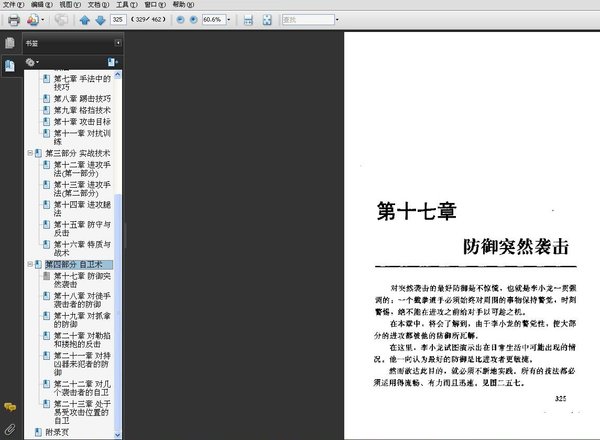Click the new bookmark icon
600x440 pixels.
click(112, 62)
